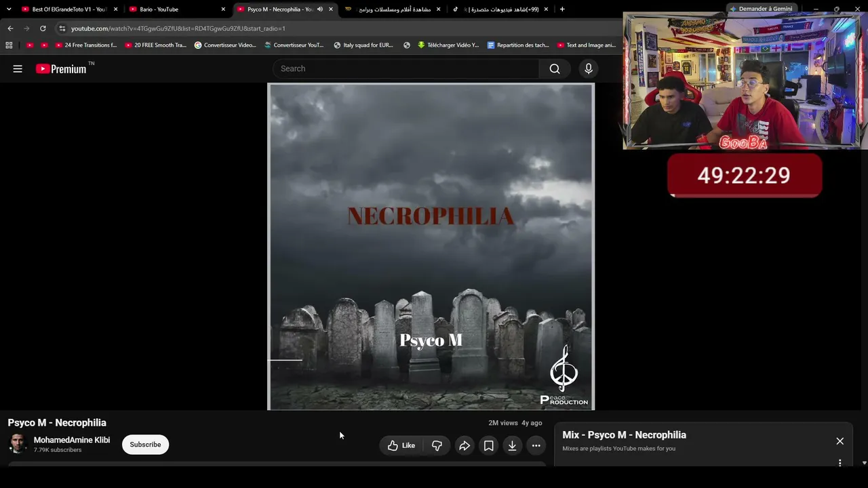Click the 49:22:29 stream countdown timer
Image resolution: width=868 pixels, height=488 pixels.
745,176
